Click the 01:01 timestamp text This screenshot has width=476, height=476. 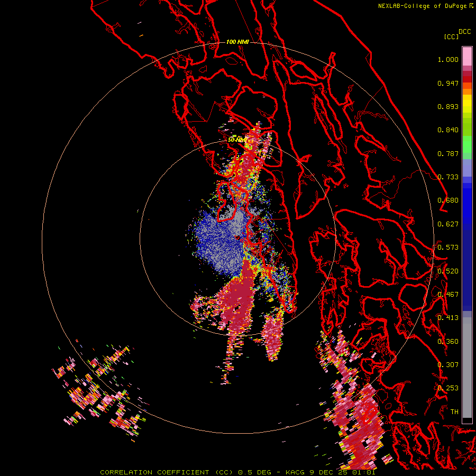pos(364,472)
